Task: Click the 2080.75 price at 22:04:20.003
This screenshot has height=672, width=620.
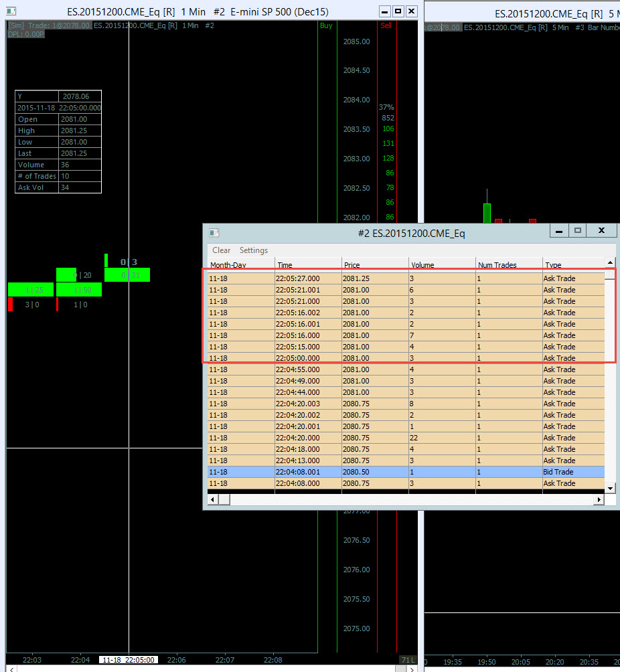Action: (356, 404)
